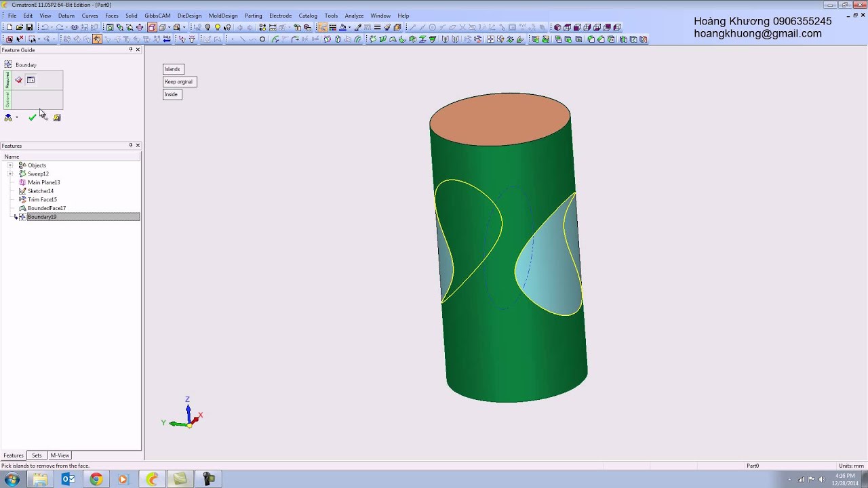The width and height of the screenshot is (868, 488).
Task: Click the preview binoculars icon in Feature Guide
Action: coord(7,117)
